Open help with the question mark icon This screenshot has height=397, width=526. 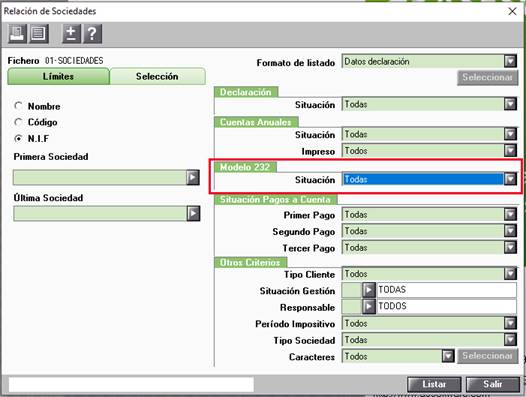[x=93, y=34]
